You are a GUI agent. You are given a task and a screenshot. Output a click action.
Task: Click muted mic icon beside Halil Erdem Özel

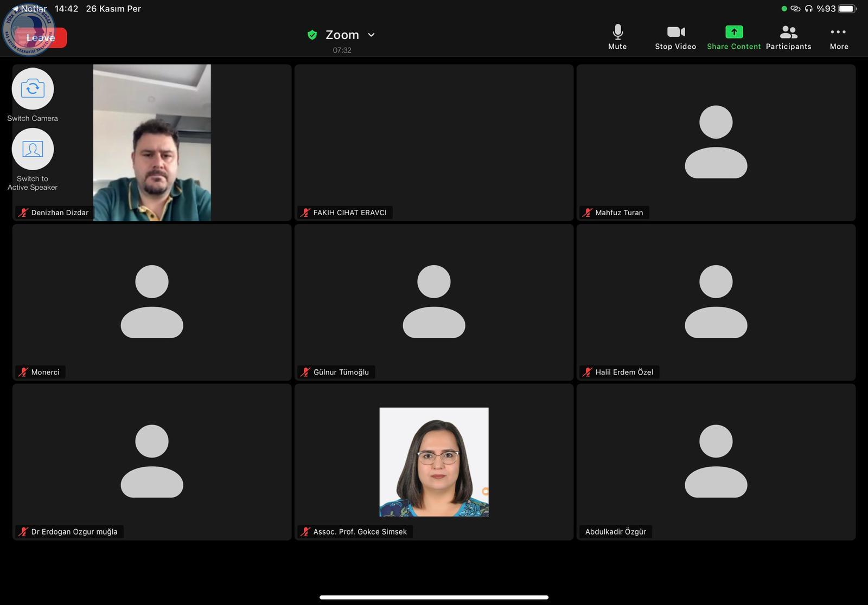(587, 372)
